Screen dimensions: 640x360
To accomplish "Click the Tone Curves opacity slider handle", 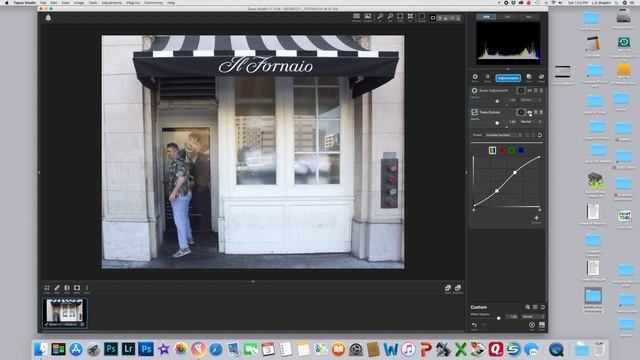I will pos(497,123).
